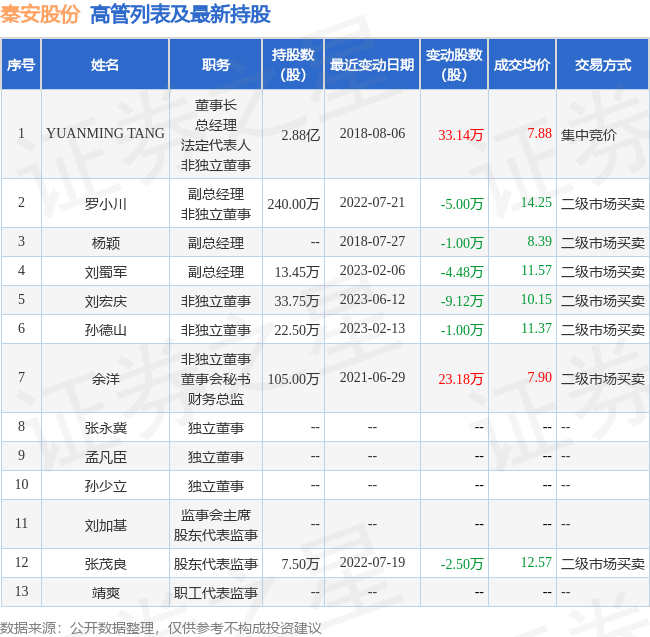Viewport: 650px width, 637px height.
Task: Click the 变动股数(股) column header
Action: pos(454,65)
